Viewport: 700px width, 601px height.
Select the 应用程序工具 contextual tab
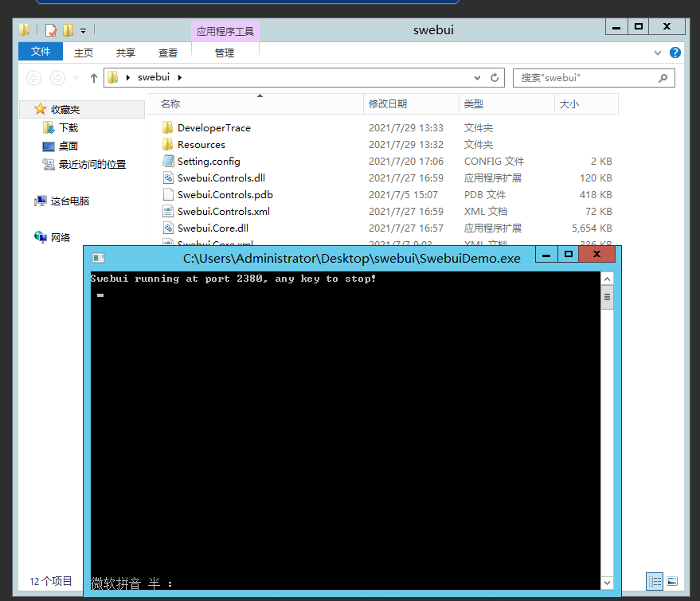tap(225, 31)
